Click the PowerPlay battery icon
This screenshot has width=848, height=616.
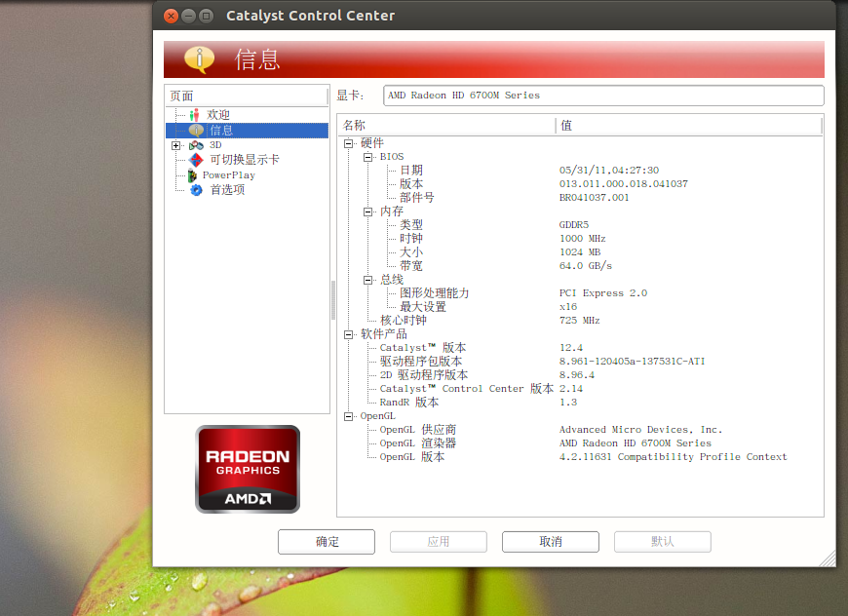point(192,175)
